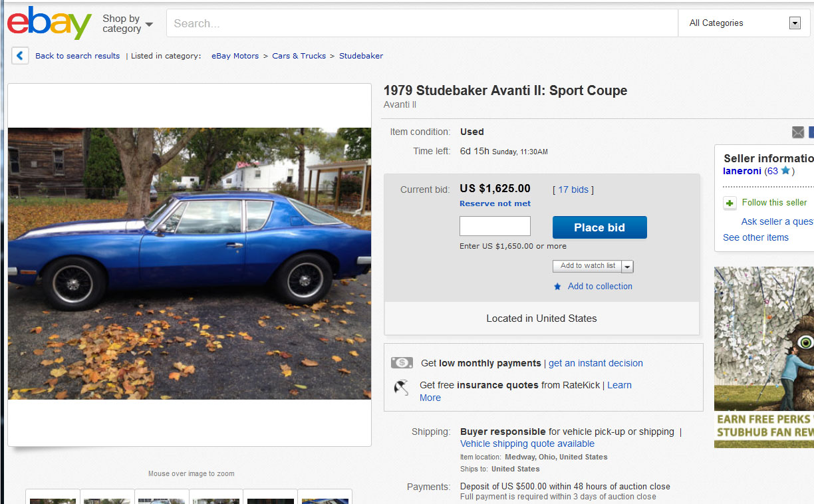This screenshot has height=504, width=814.
Task: Click the bid amount input field
Action: click(495, 227)
